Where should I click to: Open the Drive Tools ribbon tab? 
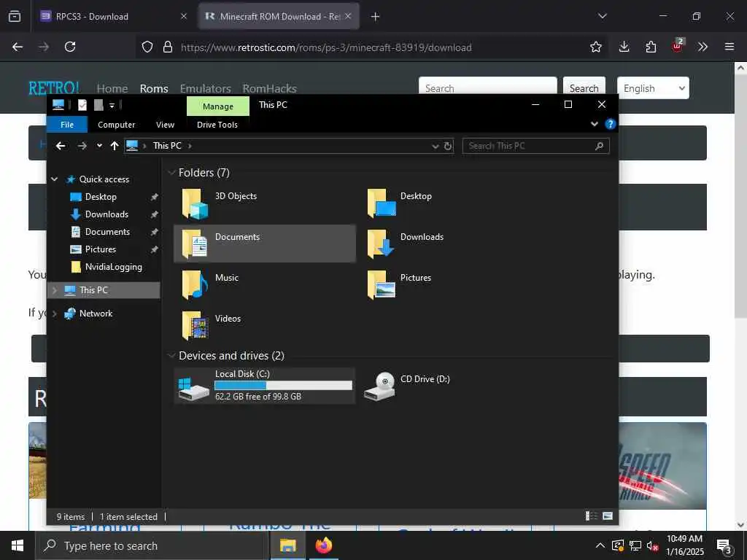(217, 124)
